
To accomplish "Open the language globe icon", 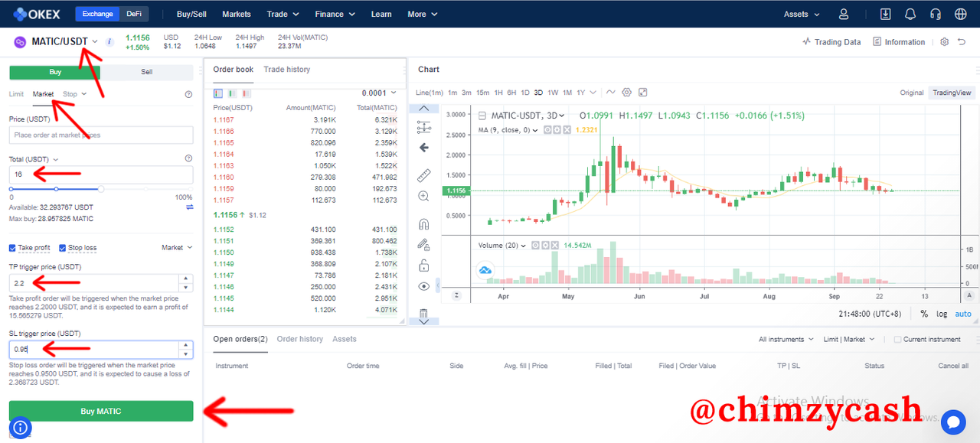I will coord(960,14).
